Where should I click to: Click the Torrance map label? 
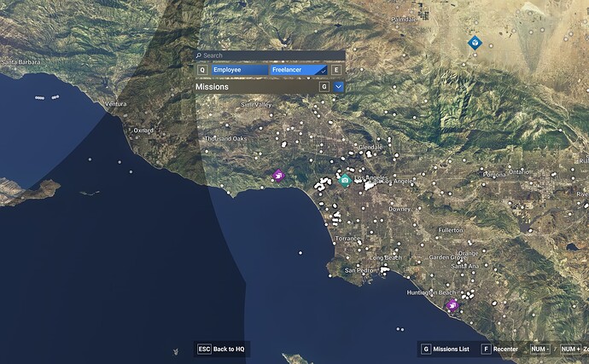point(347,239)
